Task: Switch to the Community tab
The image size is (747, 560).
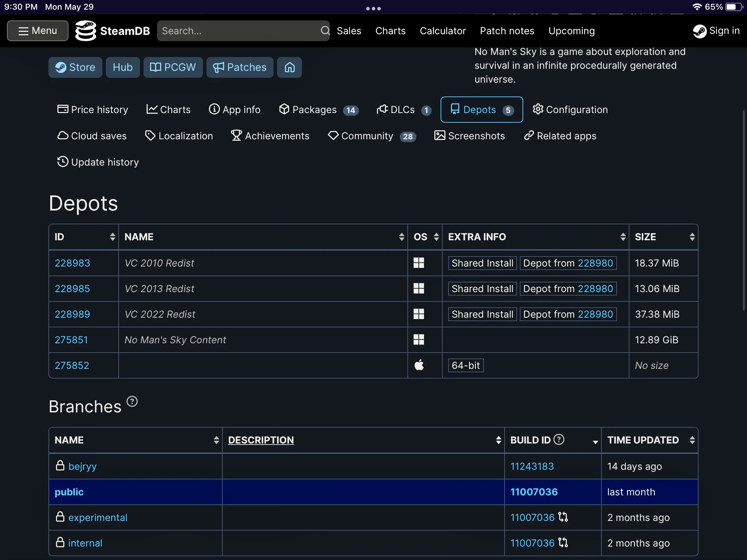Action: 372,136
